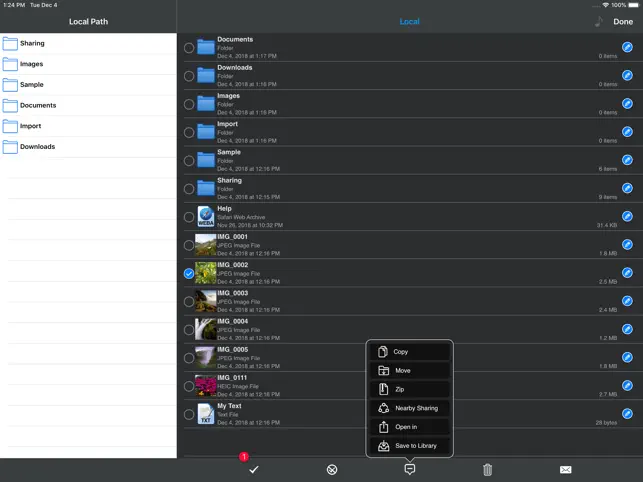
Task: Choose Open in from the popup menu
Action: click(x=409, y=427)
